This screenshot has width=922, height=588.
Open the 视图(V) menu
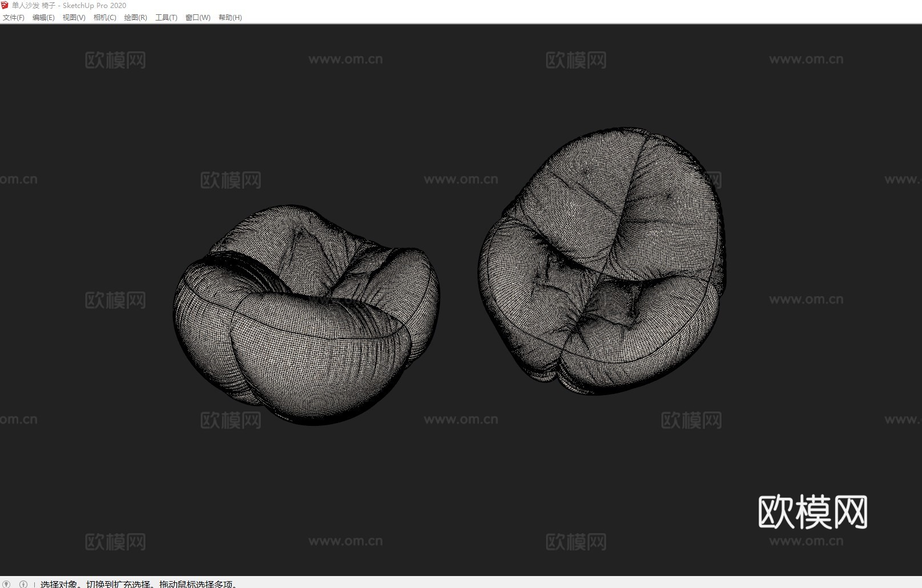point(74,18)
